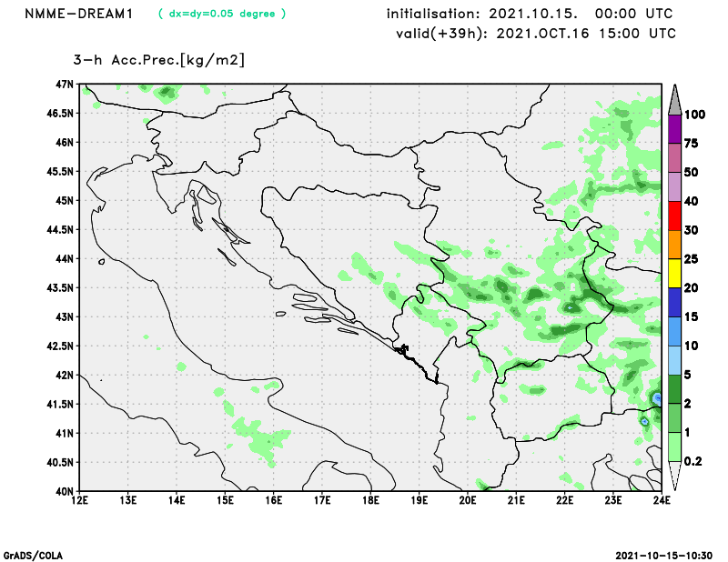
Task: Select the pink 50–75 legend swatch
Action: [x=675, y=158]
